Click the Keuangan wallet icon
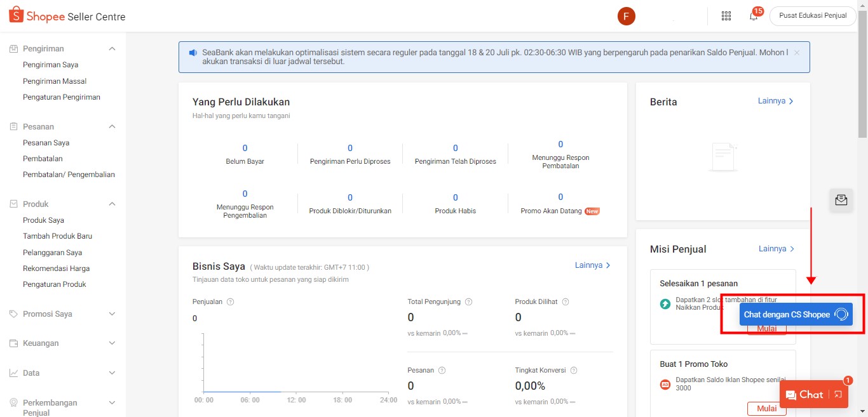This screenshot has height=417, width=868. (x=13, y=343)
